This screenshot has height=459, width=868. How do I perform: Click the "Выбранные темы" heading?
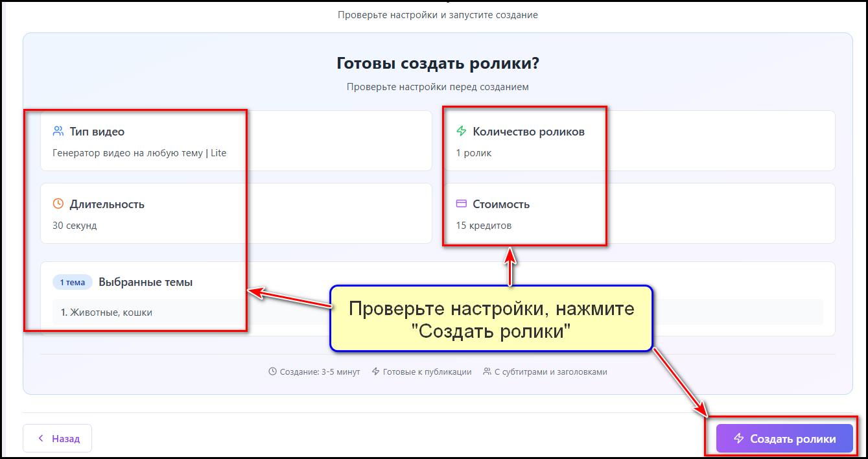144,281
